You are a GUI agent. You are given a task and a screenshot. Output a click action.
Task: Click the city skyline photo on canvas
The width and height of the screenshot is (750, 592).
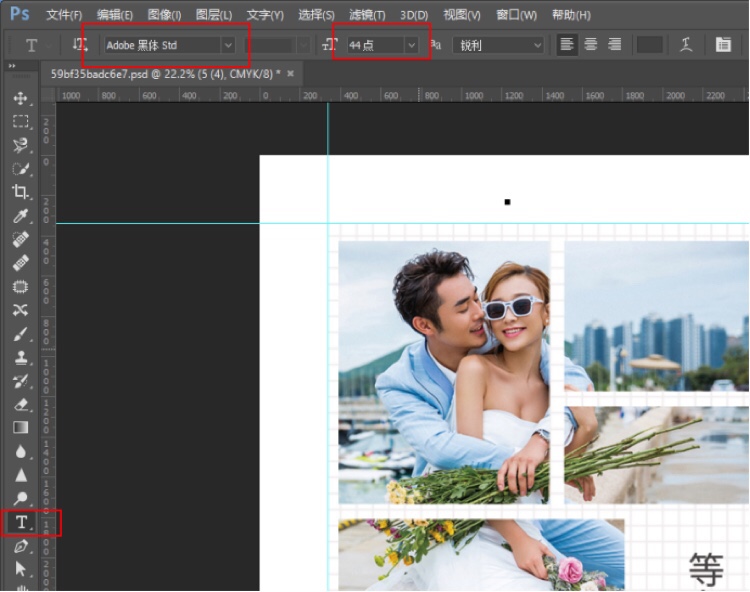656,316
